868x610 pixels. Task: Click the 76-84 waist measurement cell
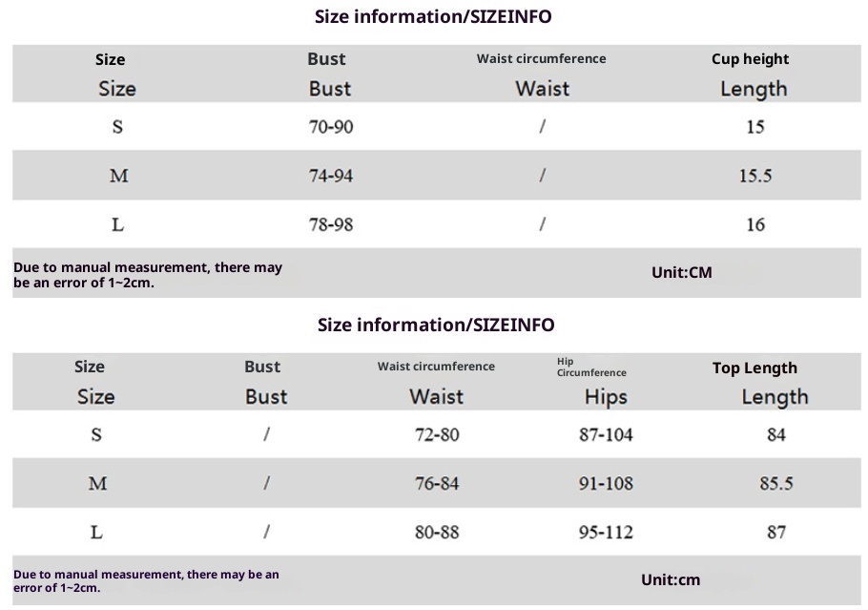437,484
